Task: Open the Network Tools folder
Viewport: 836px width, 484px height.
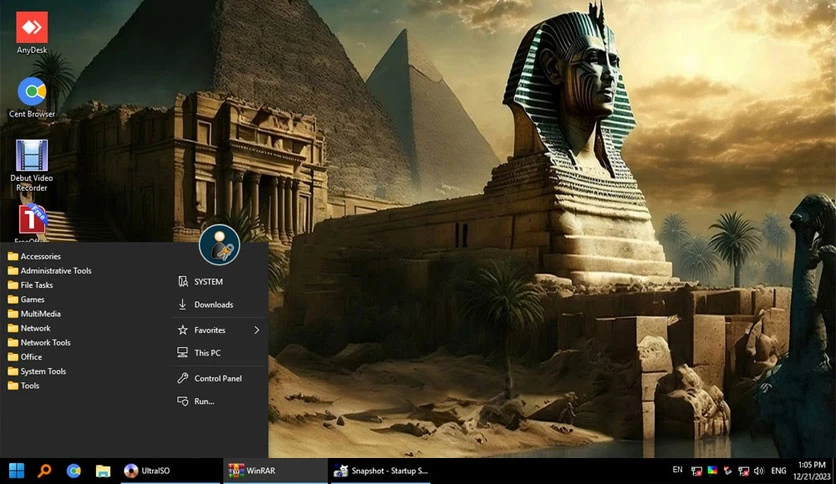Action: [x=45, y=343]
